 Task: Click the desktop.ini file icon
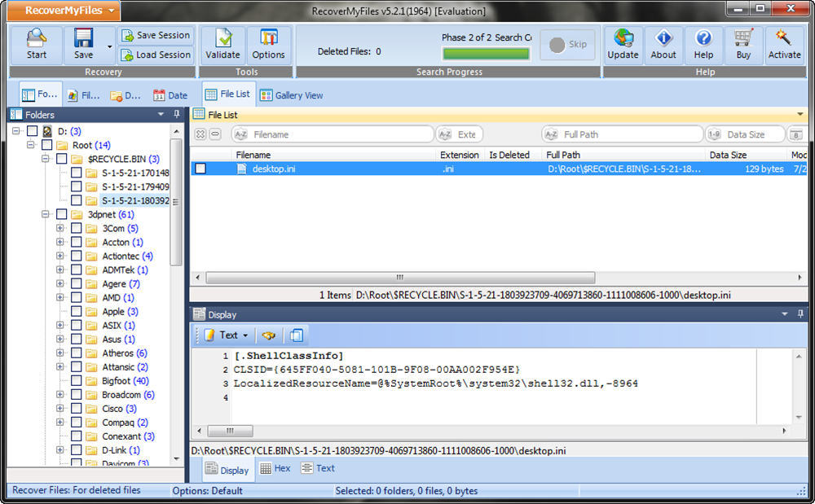click(242, 169)
